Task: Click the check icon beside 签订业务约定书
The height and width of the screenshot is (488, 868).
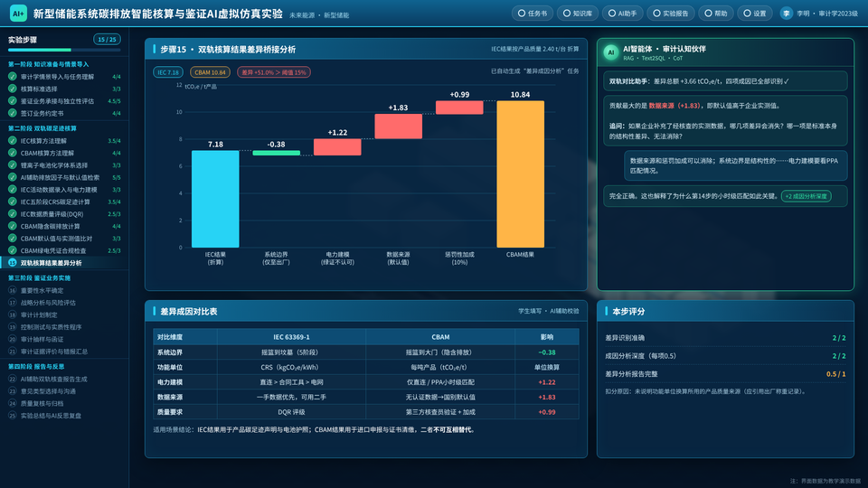Action: (x=12, y=113)
